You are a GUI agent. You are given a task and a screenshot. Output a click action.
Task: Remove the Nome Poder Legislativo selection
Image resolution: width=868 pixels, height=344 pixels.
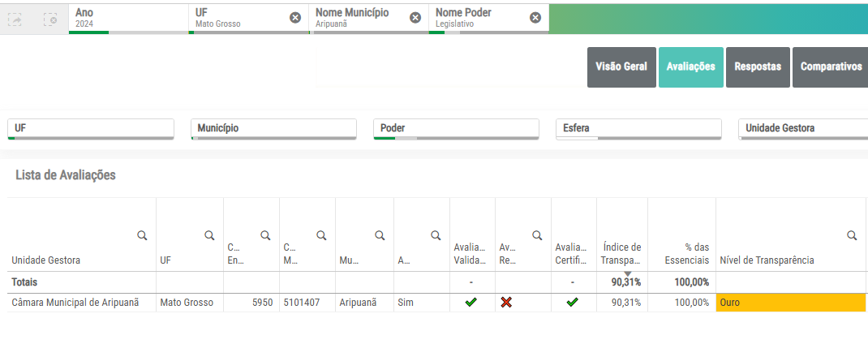[x=535, y=18]
